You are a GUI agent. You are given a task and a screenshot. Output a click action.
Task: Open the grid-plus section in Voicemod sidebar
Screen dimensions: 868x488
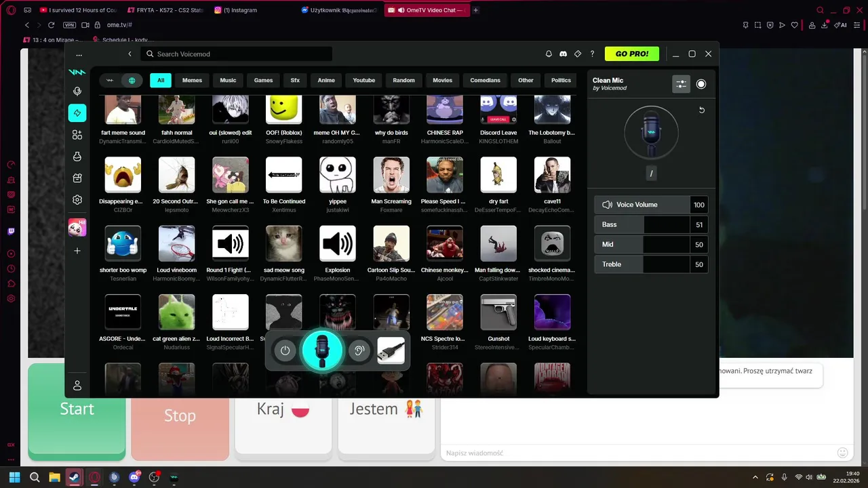[77, 135]
